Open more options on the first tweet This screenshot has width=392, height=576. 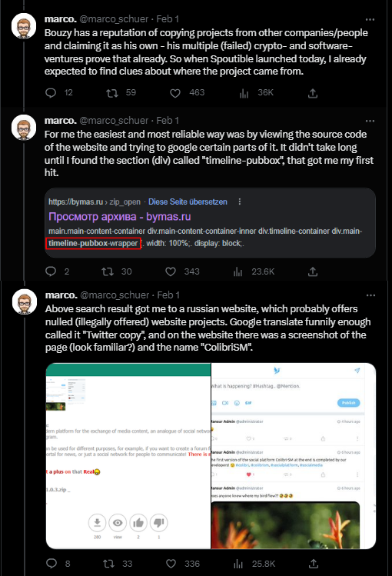point(370,19)
